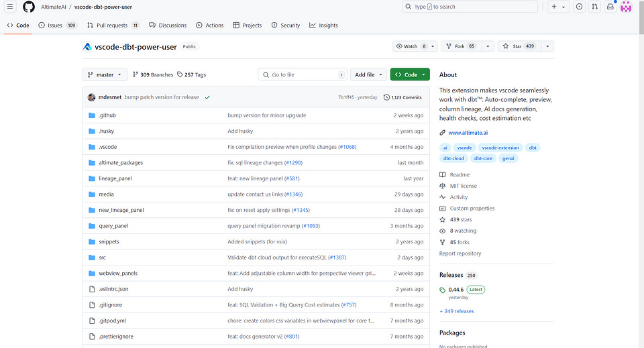Click the .github folder icon

pos(92,115)
